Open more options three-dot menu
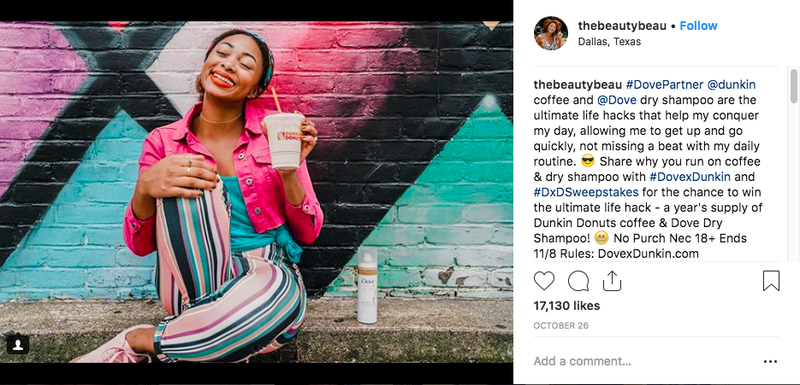 770,362
